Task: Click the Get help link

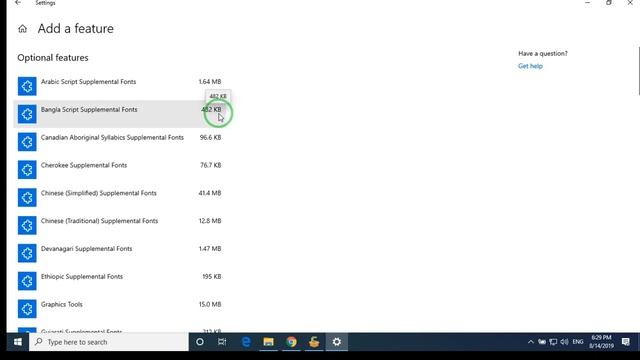Action: (530, 66)
